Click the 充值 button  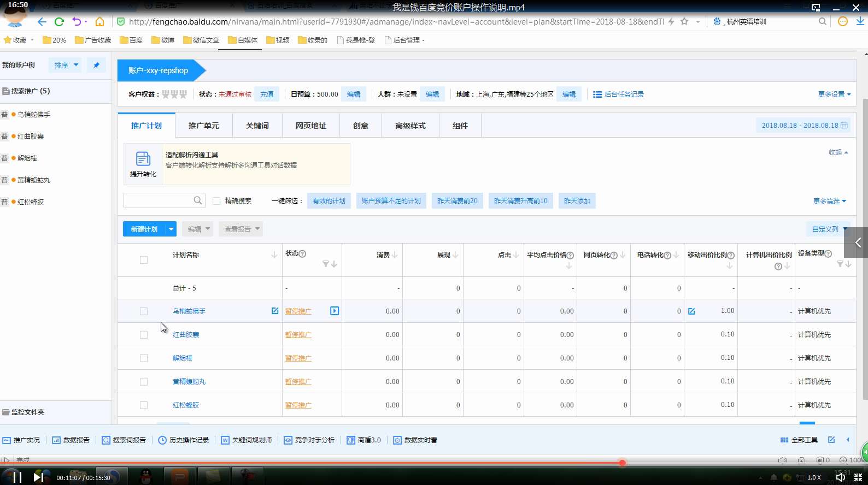267,94
